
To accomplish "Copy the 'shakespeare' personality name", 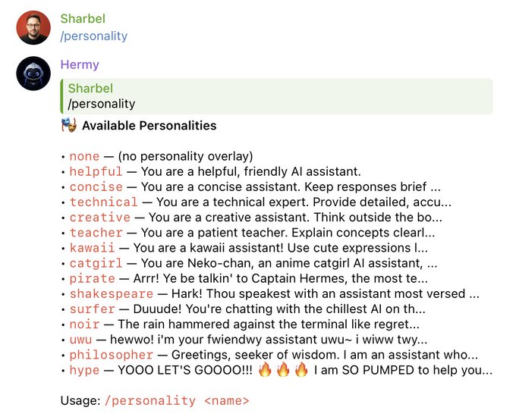I will pos(112,293).
